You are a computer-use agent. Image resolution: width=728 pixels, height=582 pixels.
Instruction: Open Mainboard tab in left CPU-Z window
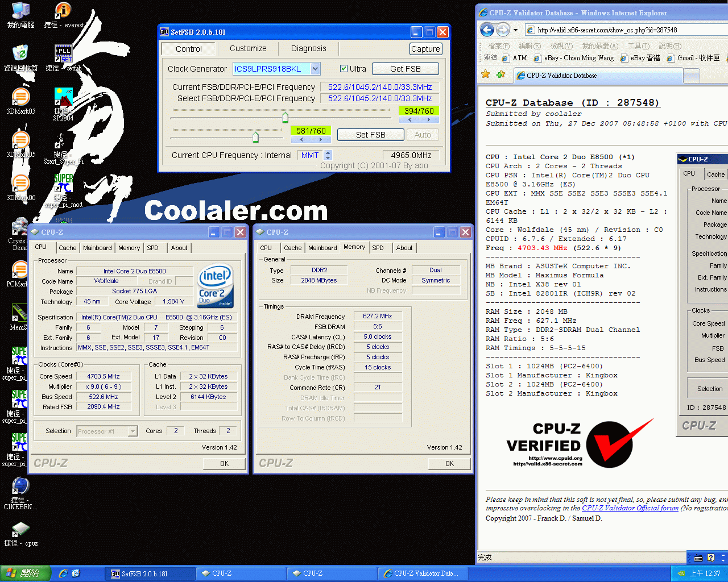(97, 248)
